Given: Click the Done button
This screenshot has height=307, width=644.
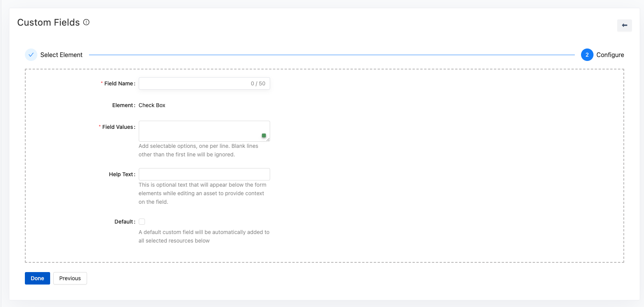Looking at the screenshot, I should click(x=37, y=278).
